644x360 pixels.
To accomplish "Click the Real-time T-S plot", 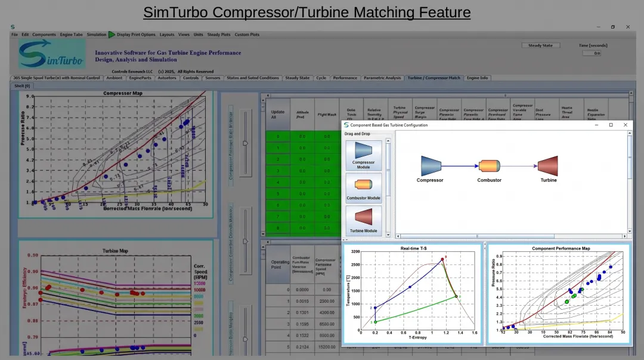I will tap(413, 294).
